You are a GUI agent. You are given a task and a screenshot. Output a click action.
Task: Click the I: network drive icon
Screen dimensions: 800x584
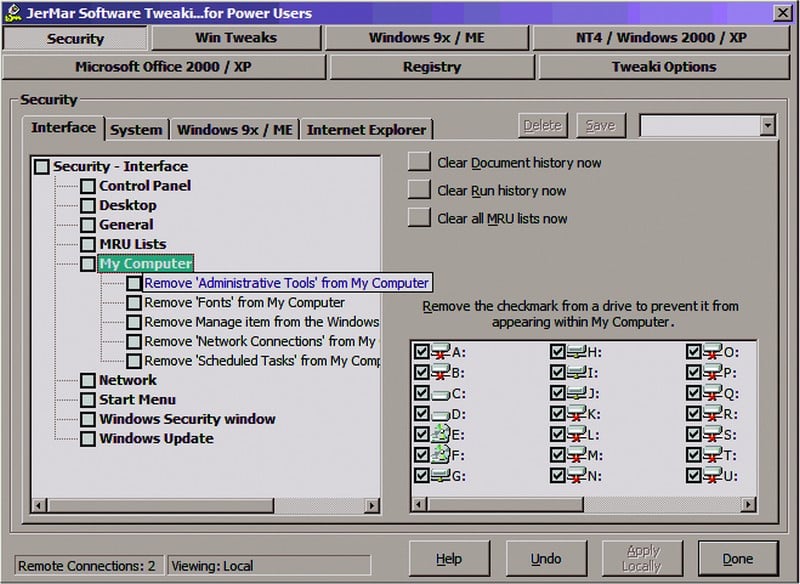pos(577,372)
